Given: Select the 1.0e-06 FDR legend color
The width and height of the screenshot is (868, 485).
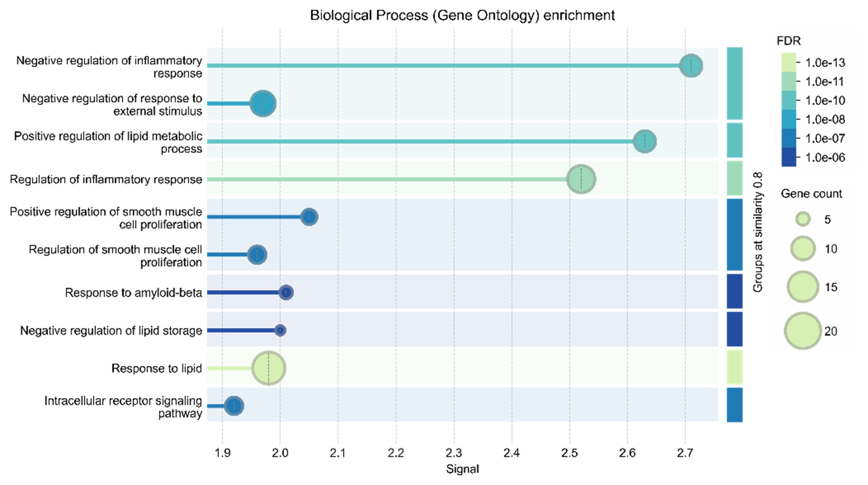Looking at the screenshot, I should coord(789,157).
